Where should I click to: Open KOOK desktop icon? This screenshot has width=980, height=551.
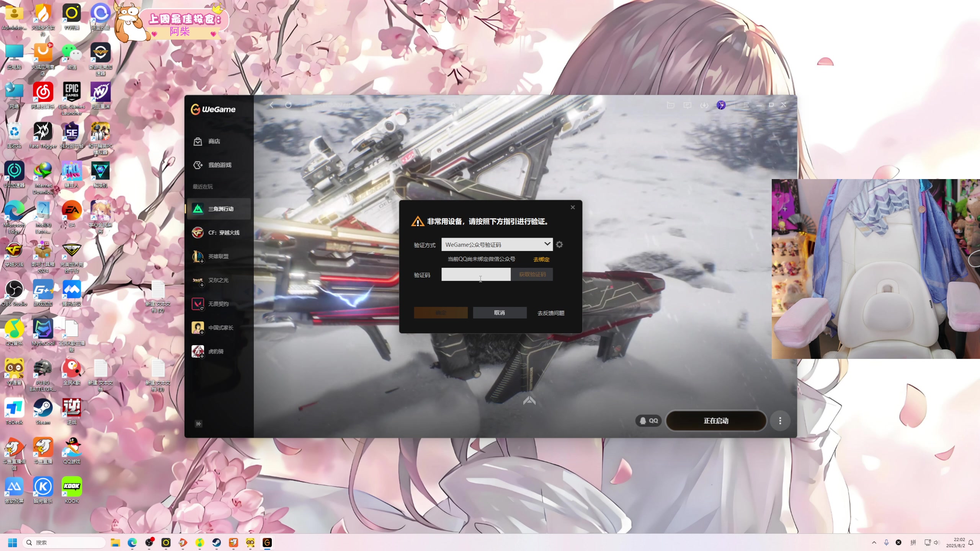72,491
